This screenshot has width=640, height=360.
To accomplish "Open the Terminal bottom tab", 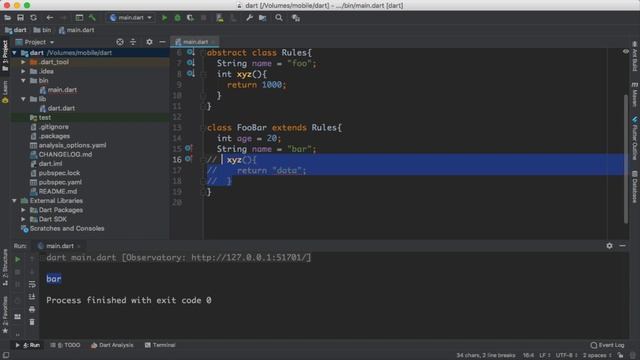I will (x=160, y=345).
